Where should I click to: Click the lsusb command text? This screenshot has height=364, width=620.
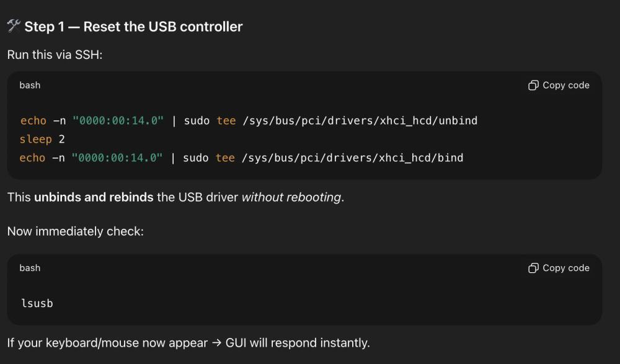pos(37,304)
